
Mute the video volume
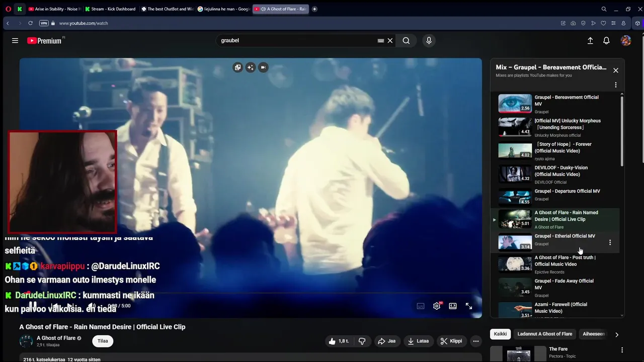click(x=91, y=306)
